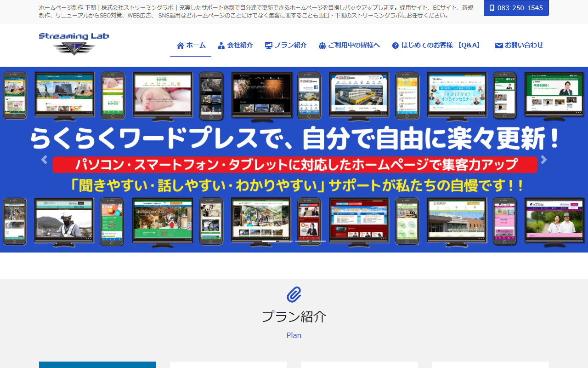588x368 pixels.
Task: Go to the previous carousel slide
Action: tap(44, 160)
